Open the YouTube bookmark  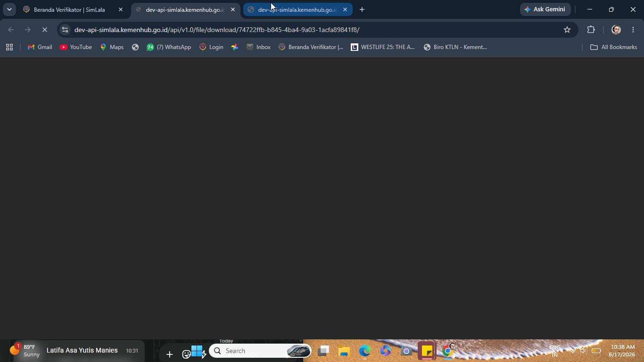tap(76, 47)
